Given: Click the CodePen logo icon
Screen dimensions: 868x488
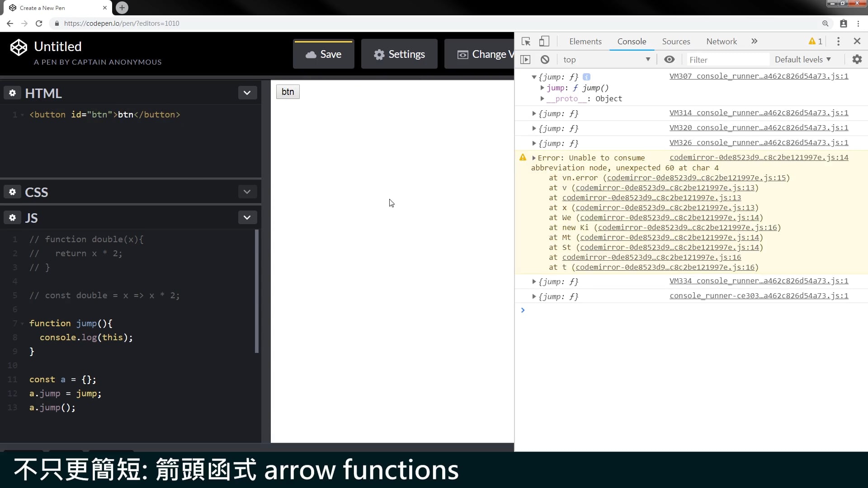Looking at the screenshot, I should pyautogui.click(x=19, y=47).
